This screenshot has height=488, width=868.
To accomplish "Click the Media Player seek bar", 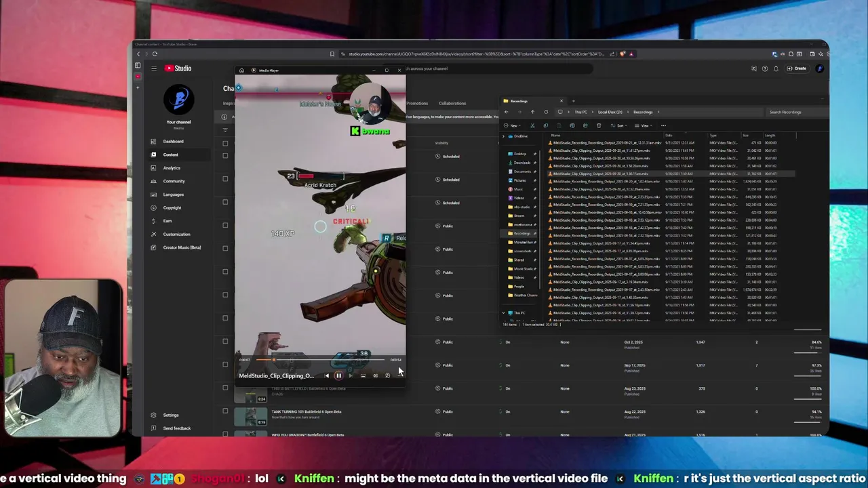I will point(320,360).
